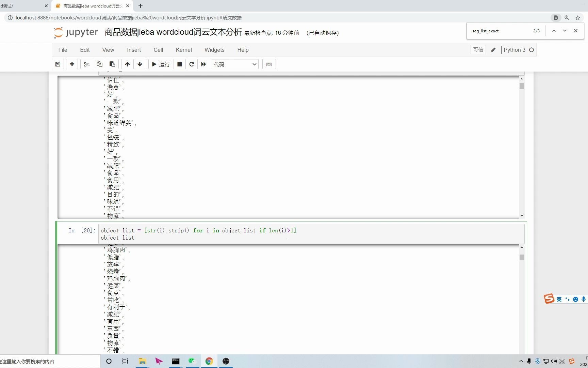
Task: Open the site info icon in address bar
Action: pos(10,18)
